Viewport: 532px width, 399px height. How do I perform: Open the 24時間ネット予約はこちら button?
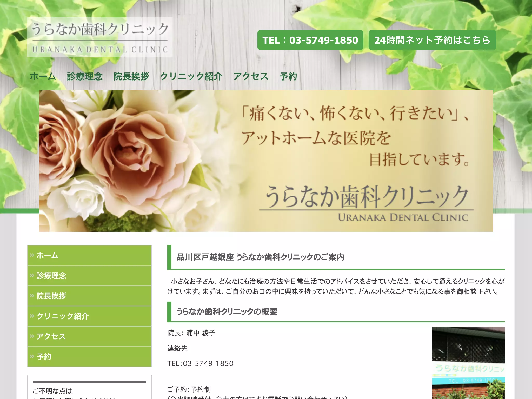click(432, 40)
